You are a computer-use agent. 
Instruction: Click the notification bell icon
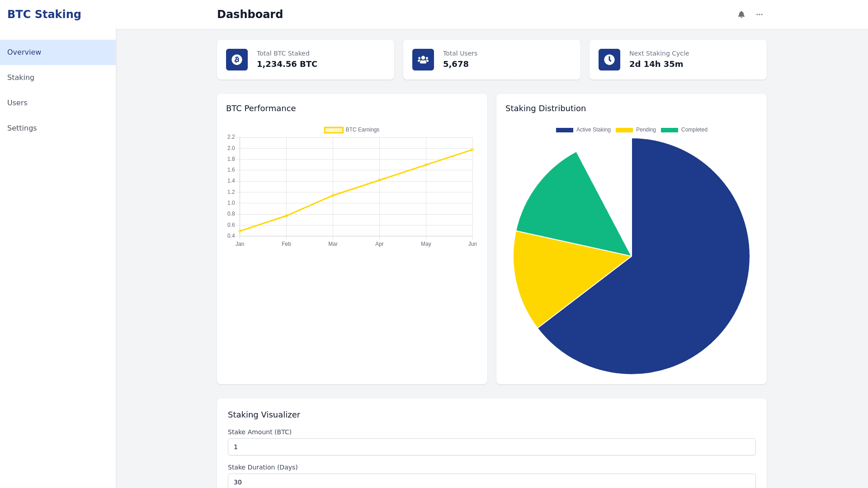coord(741,14)
